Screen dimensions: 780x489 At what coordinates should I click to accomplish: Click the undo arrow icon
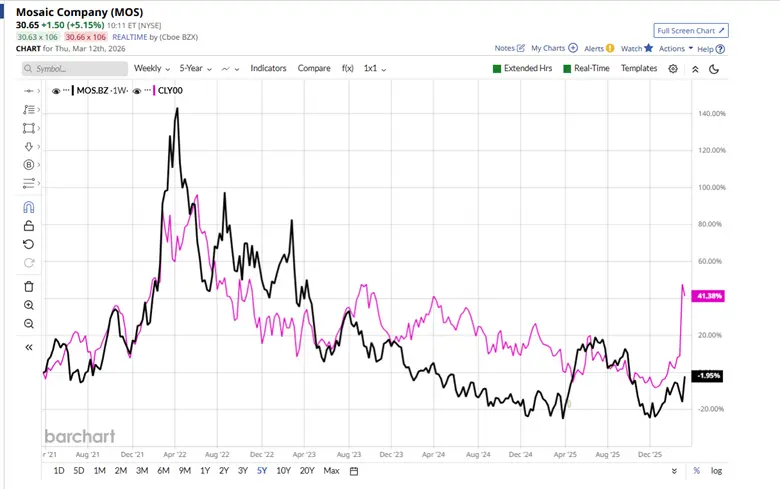click(x=29, y=244)
